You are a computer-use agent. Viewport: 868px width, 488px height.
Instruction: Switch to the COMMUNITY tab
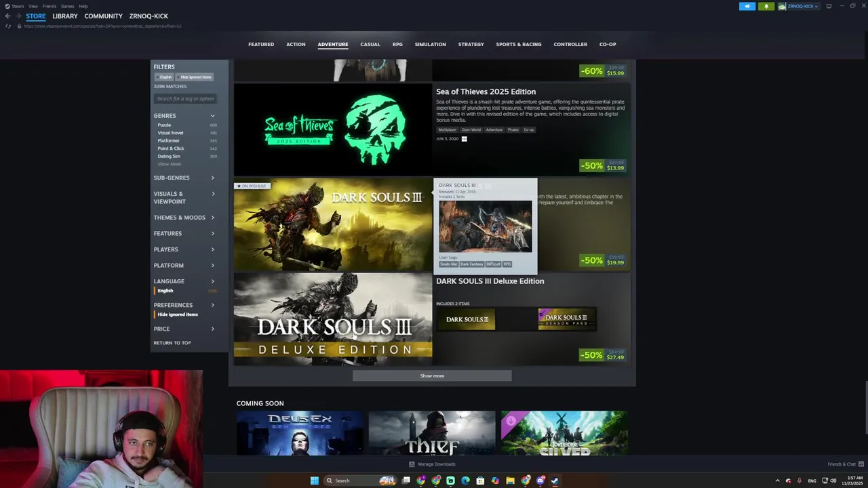104,16
